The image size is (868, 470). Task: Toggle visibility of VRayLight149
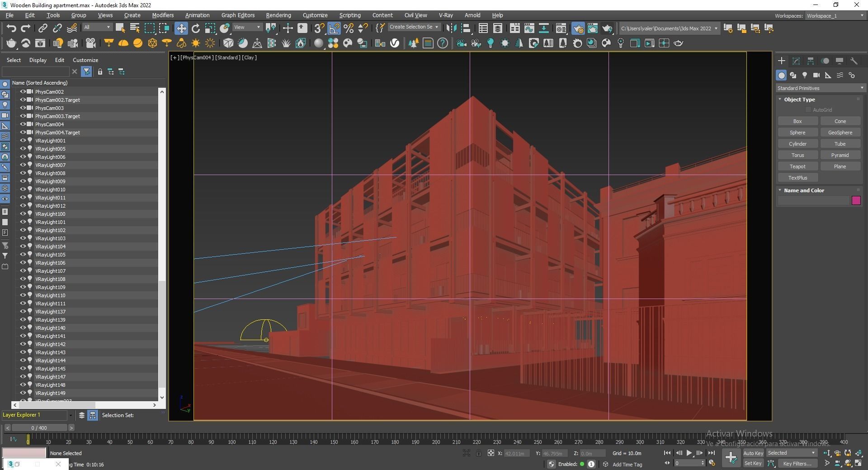[x=23, y=393]
